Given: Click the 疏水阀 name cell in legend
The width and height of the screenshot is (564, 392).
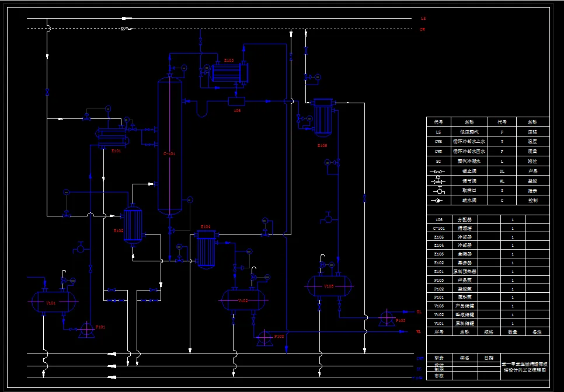Looking at the screenshot, I should [469, 200].
